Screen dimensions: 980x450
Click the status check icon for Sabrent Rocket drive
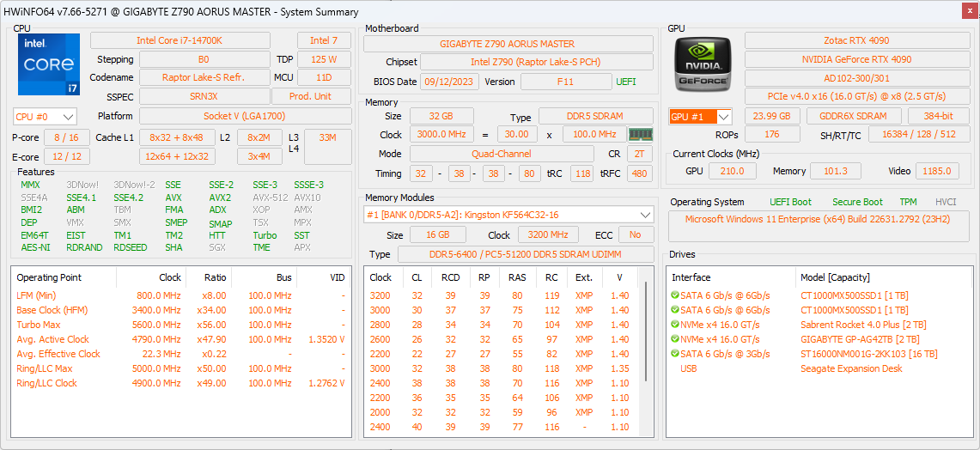(675, 325)
